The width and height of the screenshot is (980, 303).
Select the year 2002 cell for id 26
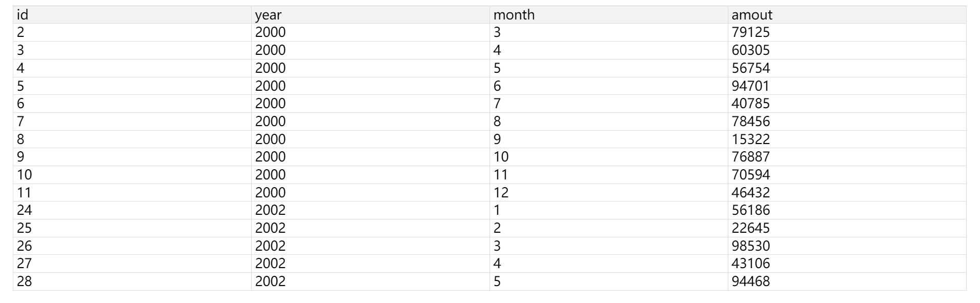click(x=270, y=246)
